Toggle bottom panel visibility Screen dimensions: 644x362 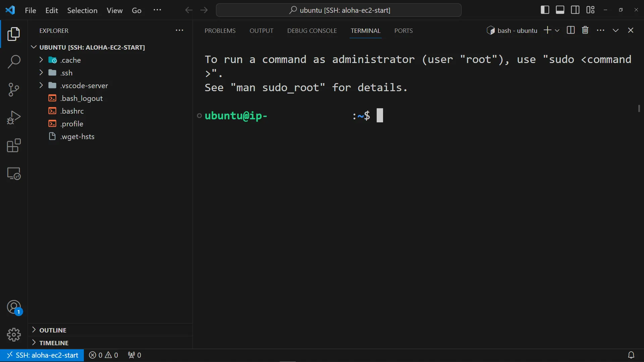560,10
